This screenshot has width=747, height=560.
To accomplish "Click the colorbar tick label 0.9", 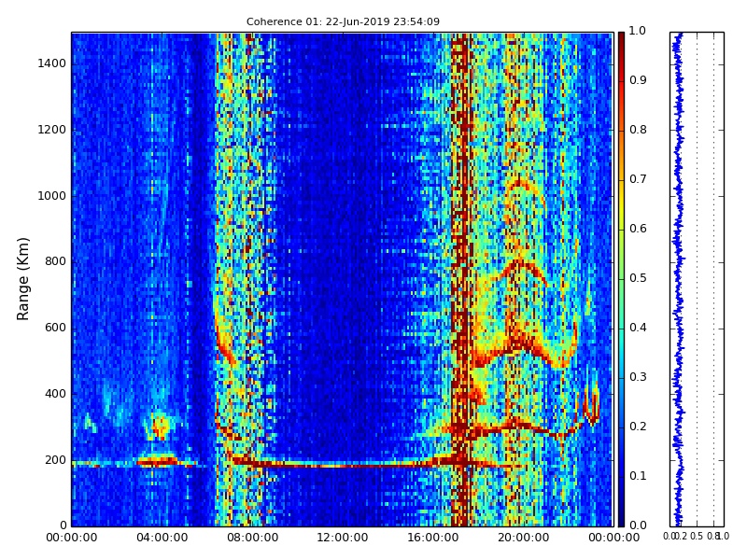I will (x=638, y=80).
